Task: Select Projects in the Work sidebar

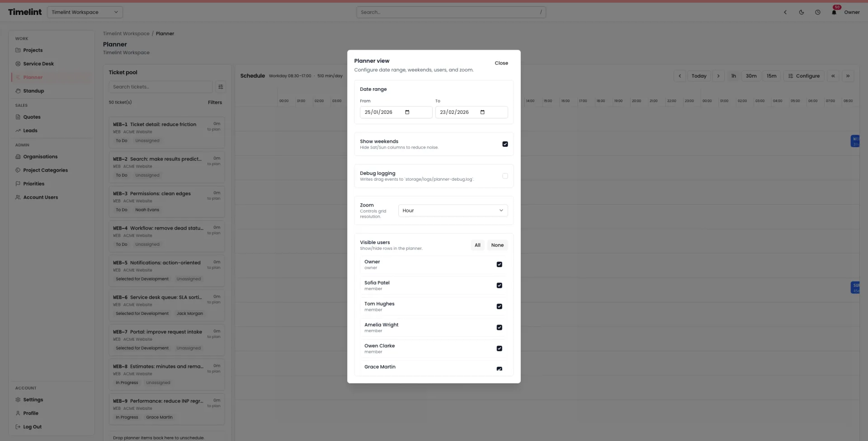Action: [33, 50]
